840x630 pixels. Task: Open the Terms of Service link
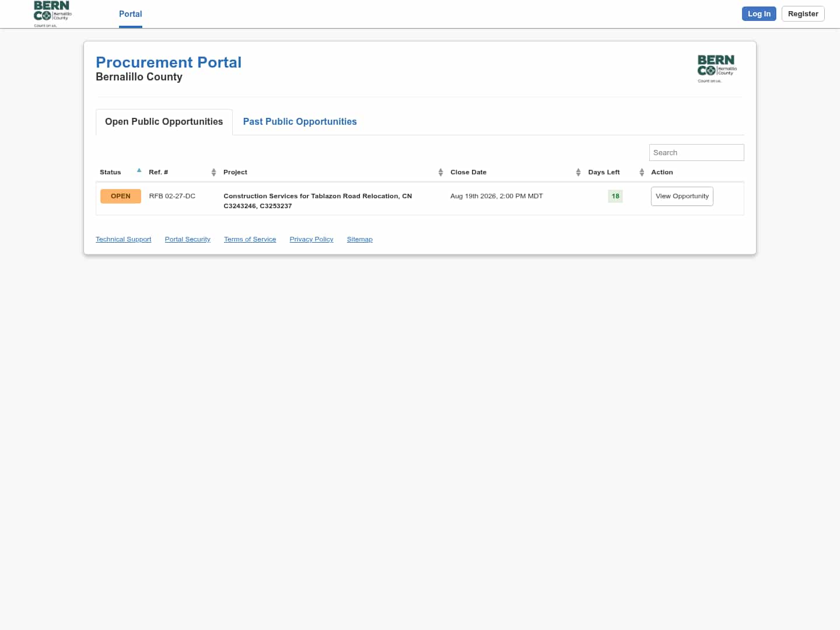(x=250, y=239)
